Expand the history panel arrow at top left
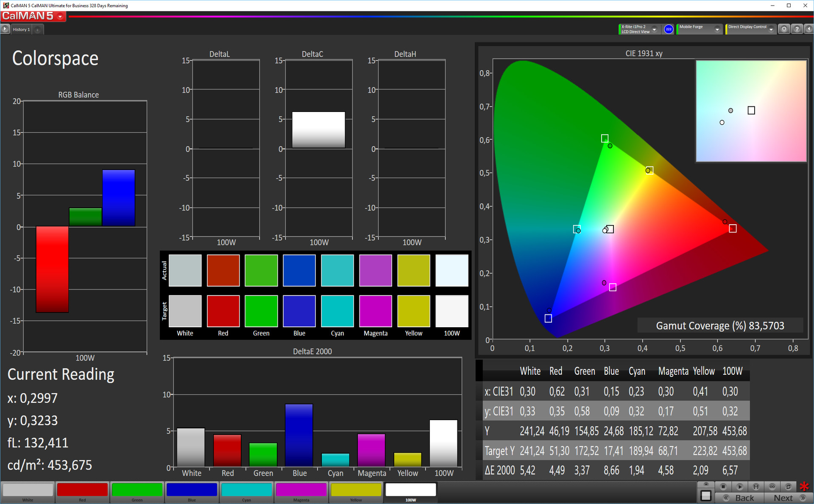This screenshot has width=814, height=504. [x=5, y=29]
